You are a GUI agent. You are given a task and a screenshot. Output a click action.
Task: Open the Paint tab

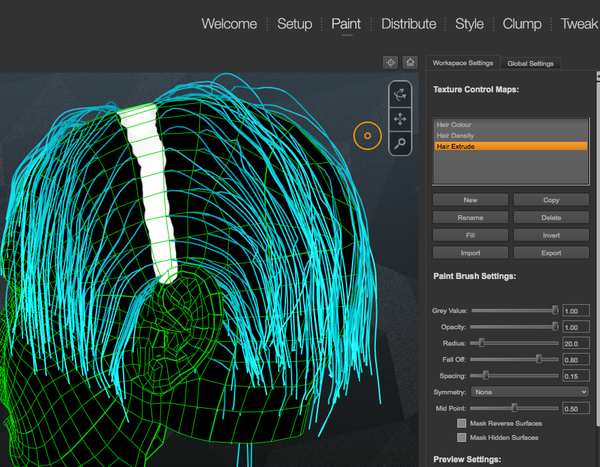[346, 24]
